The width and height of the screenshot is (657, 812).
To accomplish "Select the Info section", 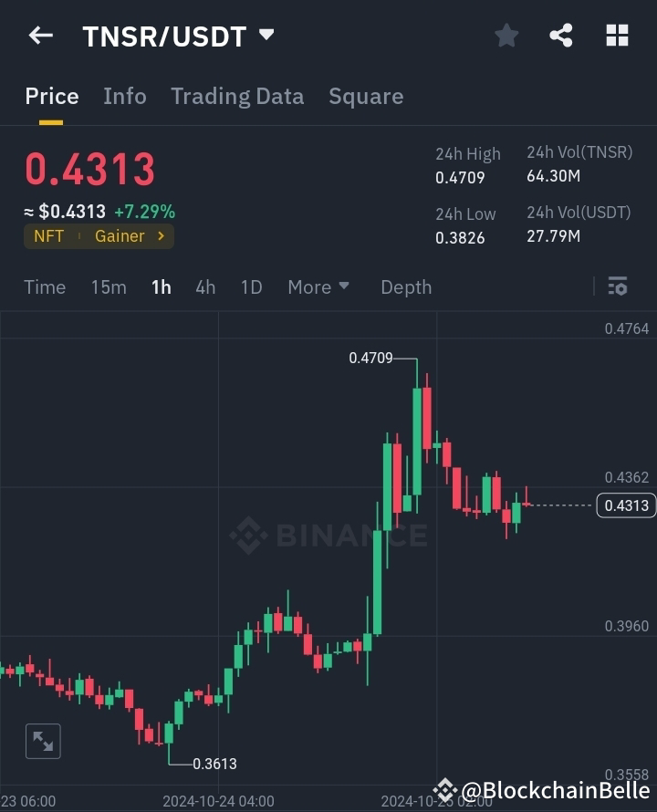I will tap(125, 96).
